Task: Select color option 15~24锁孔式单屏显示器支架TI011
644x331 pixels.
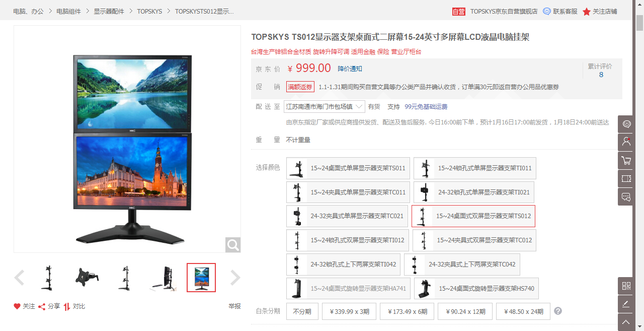Action: (x=475, y=168)
